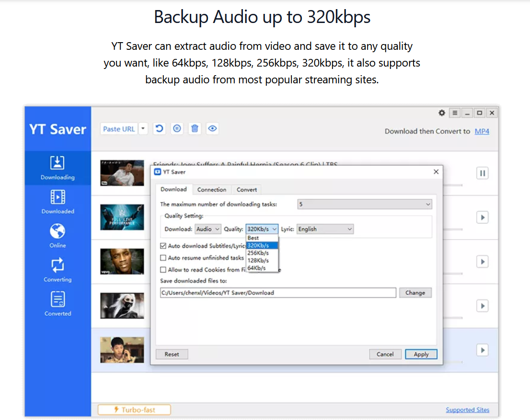Screen dimensions: 530x420
Task: Click the Cancel button
Action: [x=385, y=354]
